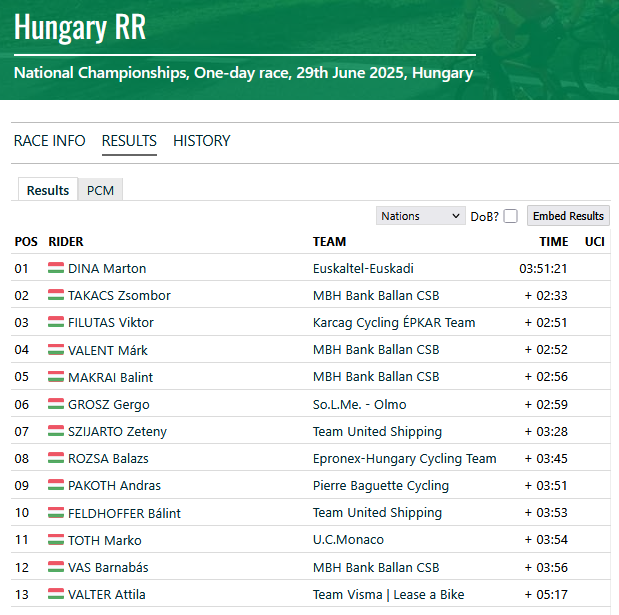This screenshot has height=615, width=619.
Task: Open rider VALTER Attila
Action: pos(107,594)
